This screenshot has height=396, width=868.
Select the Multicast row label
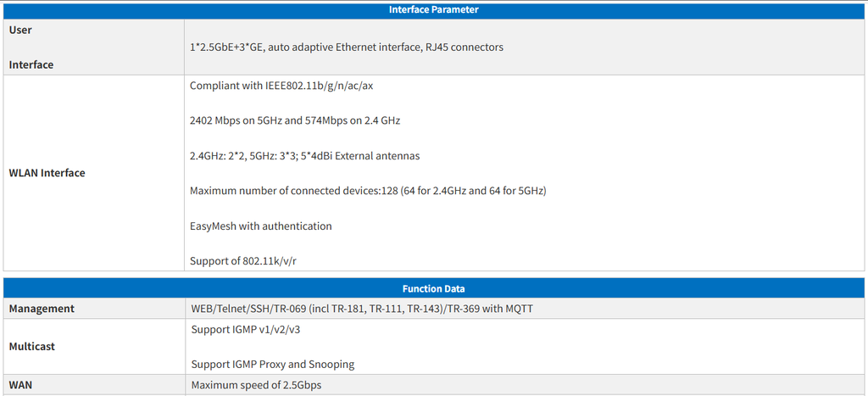coord(31,347)
